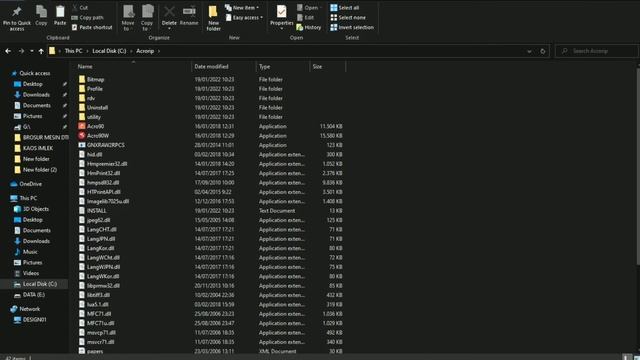
Task: Click Local Disk (C:) in address breadcrumb
Action: [x=109, y=51]
